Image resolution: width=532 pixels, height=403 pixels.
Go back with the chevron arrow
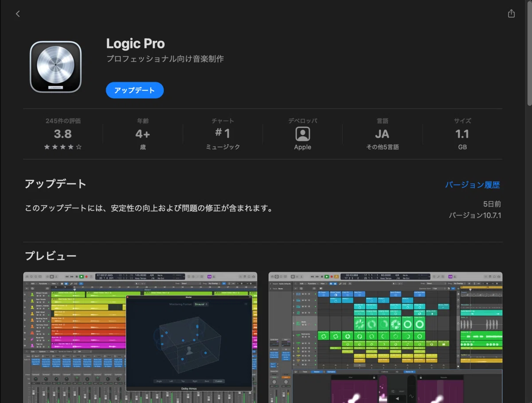(x=18, y=14)
